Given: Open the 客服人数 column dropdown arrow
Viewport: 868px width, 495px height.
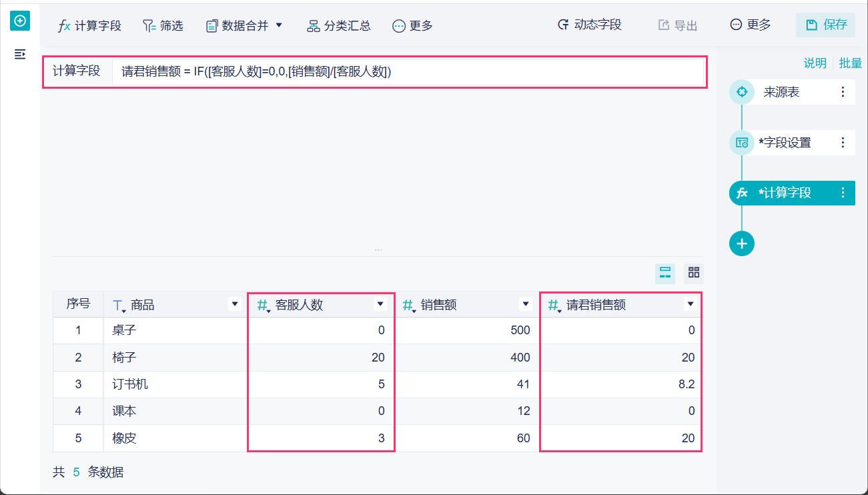Looking at the screenshot, I should coord(380,304).
